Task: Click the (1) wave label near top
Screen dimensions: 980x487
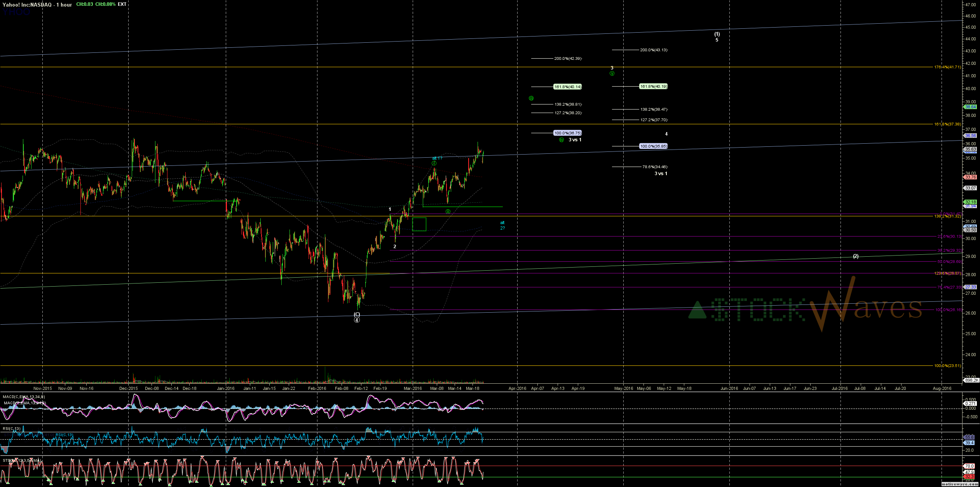Action: (717, 34)
